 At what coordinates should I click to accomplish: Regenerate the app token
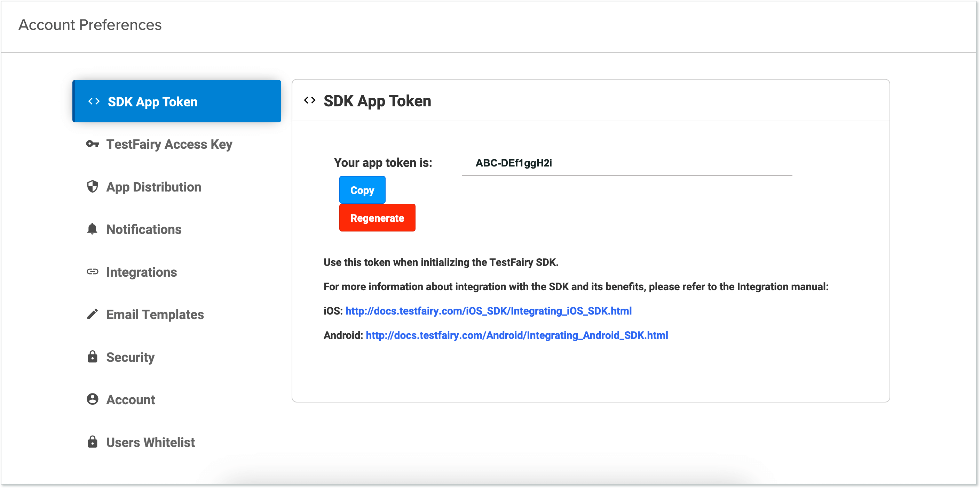pyautogui.click(x=377, y=217)
